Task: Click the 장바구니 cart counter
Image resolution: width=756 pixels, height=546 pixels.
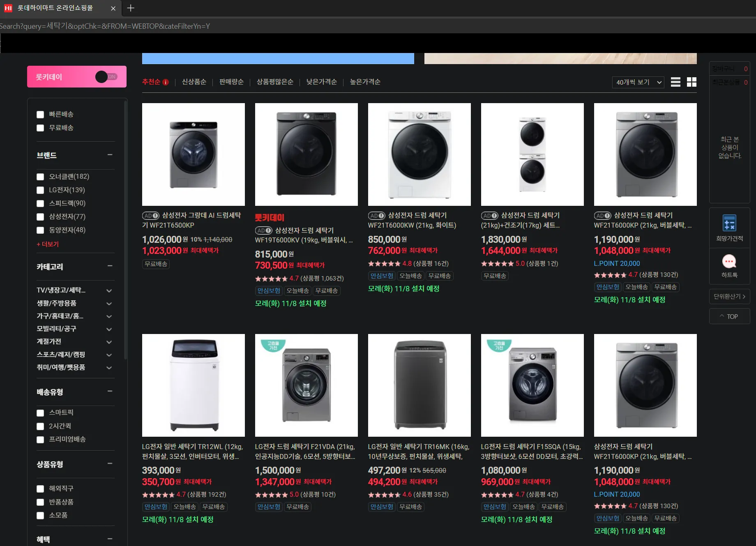Action: tap(729, 69)
